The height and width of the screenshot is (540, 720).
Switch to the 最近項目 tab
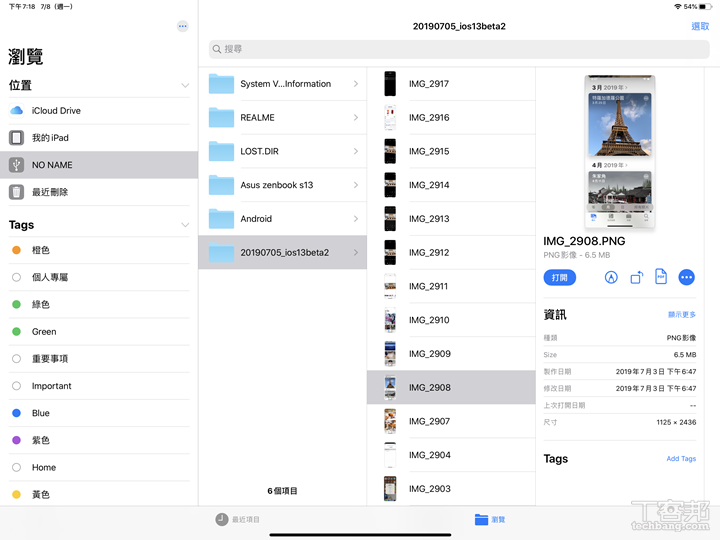click(x=238, y=519)
